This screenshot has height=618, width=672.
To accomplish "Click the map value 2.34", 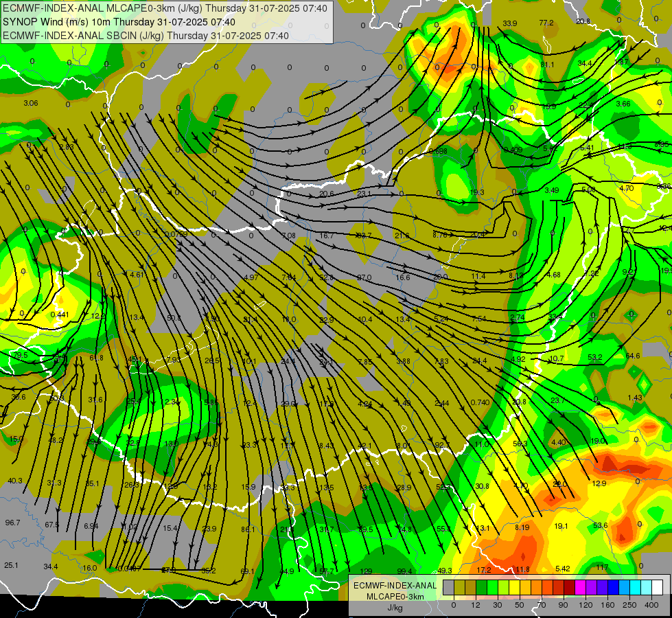I will (x=172, y=402).
